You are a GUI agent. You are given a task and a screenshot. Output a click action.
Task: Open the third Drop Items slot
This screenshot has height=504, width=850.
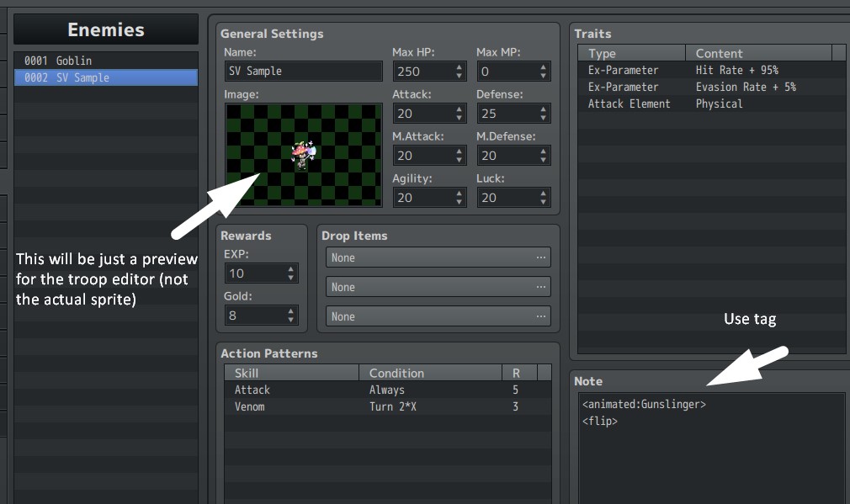pyautogui.click(x=438, y=316)
